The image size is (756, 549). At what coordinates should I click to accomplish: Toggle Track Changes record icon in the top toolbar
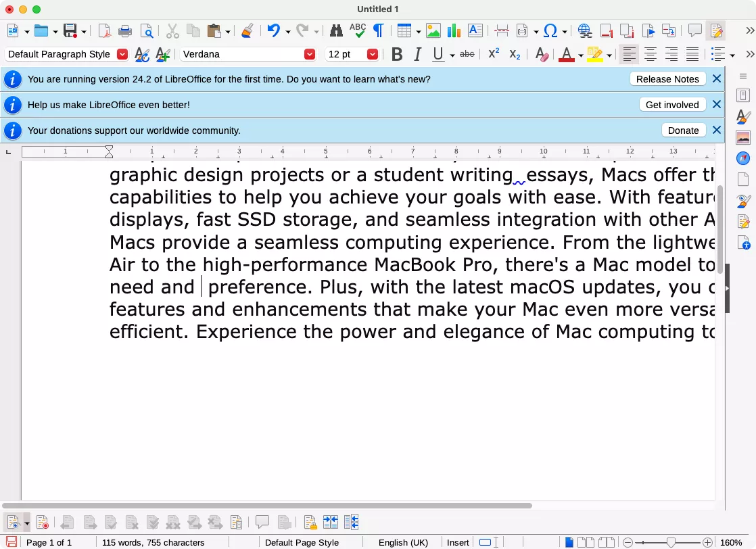coord(716,31)
